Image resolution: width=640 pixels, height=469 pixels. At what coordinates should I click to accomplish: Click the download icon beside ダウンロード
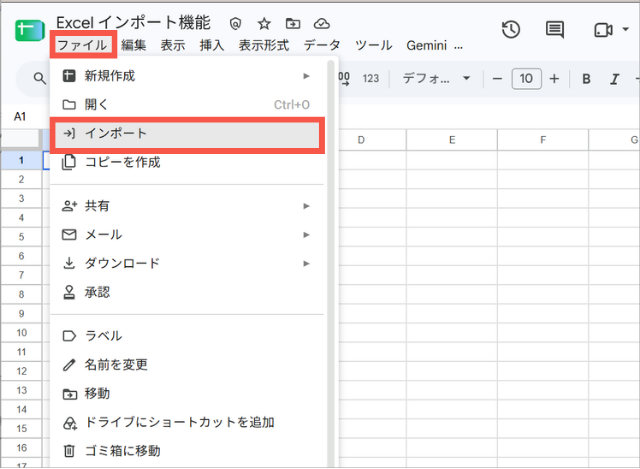pyautogui.click(x=69, y=264)
